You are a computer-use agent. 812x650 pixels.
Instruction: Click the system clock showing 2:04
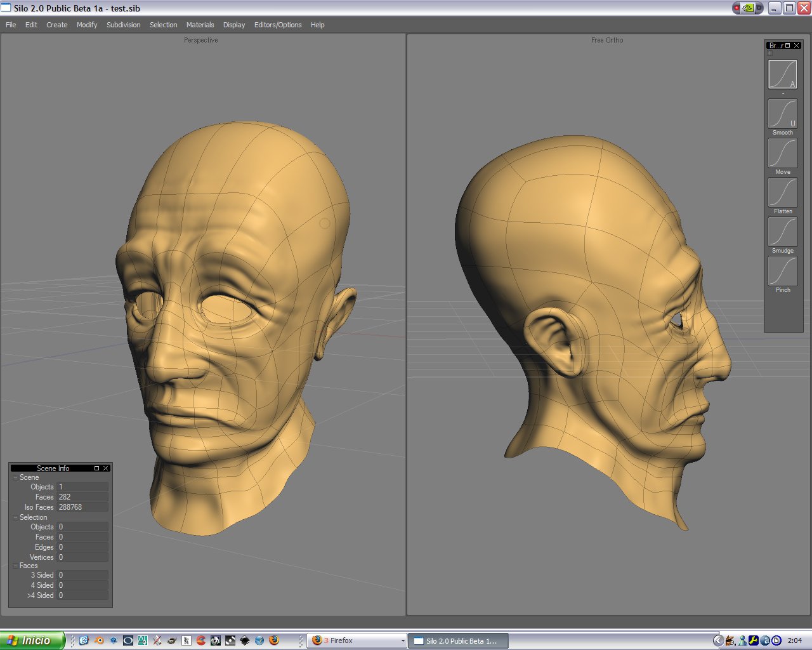point(795,640)
